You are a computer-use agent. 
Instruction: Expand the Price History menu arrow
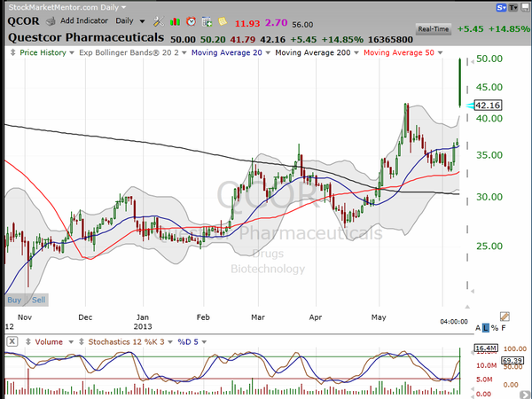[x=72, y=53]
